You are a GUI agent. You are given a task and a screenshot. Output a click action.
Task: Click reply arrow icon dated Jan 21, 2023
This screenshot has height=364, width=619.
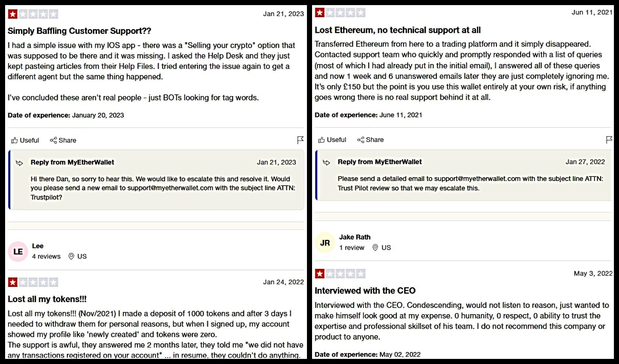[20, 163]
